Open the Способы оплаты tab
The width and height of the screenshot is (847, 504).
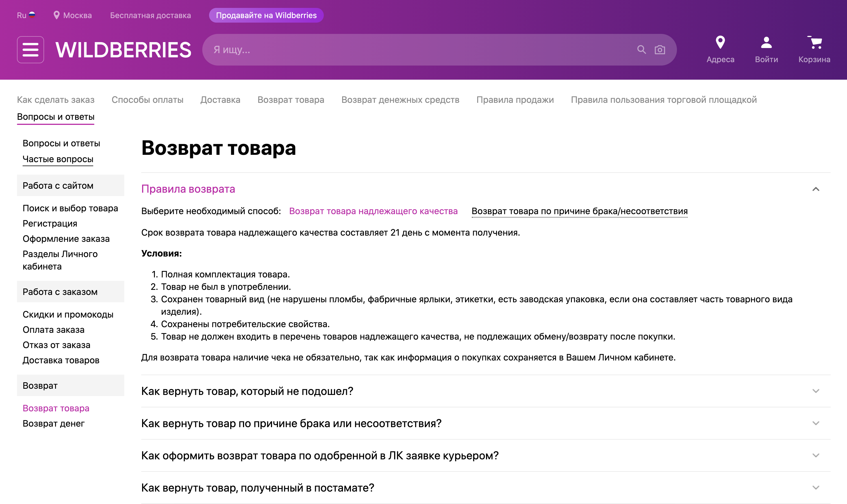[x=147, y=100]
